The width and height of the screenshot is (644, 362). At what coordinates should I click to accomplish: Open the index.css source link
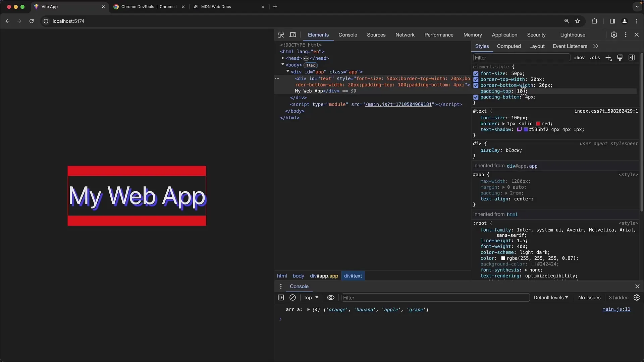606,111
